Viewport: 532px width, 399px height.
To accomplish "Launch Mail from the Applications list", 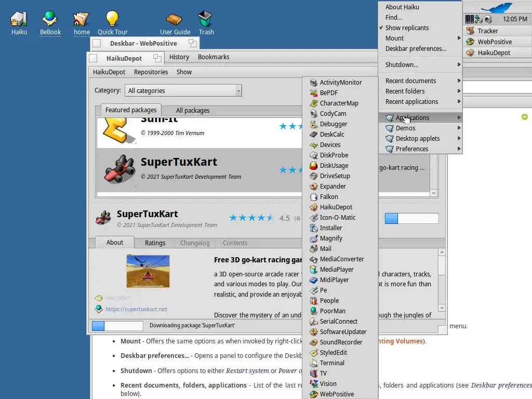I will tap(340, 249).
